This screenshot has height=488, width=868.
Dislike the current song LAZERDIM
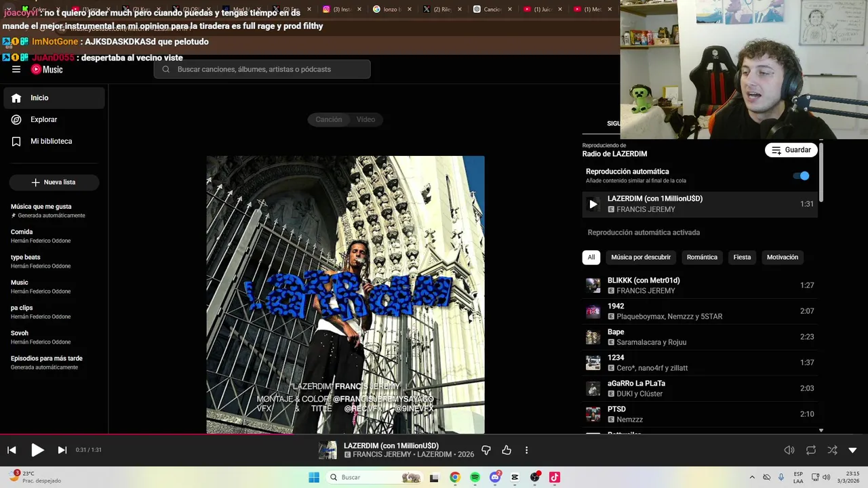pos(486,450)
